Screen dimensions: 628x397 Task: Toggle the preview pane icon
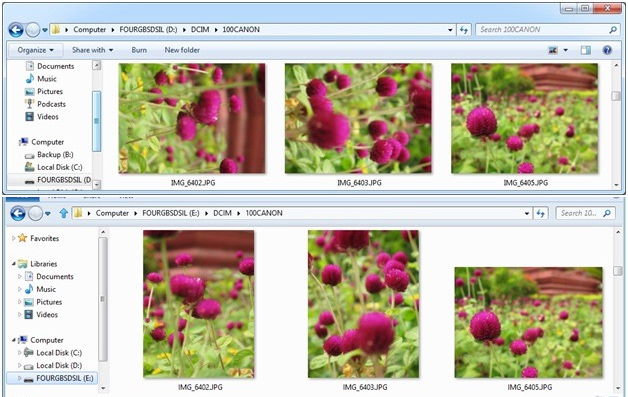pos(586,50)
